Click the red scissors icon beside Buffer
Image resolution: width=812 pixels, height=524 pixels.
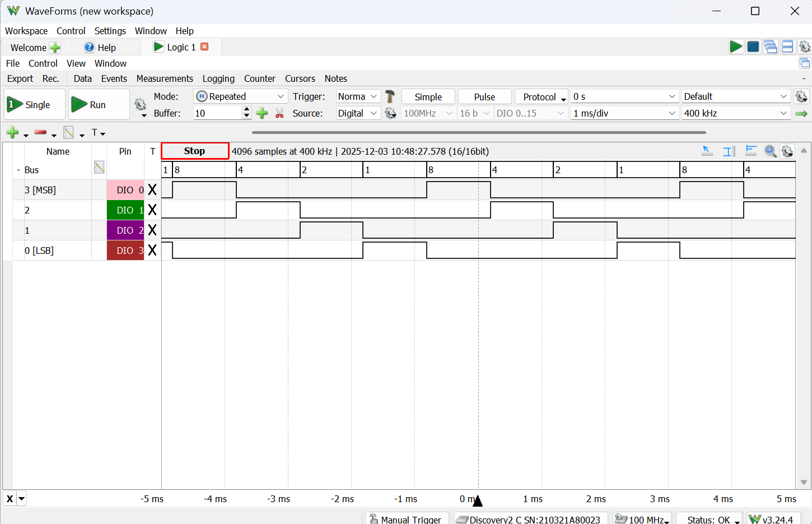point(279,113)
